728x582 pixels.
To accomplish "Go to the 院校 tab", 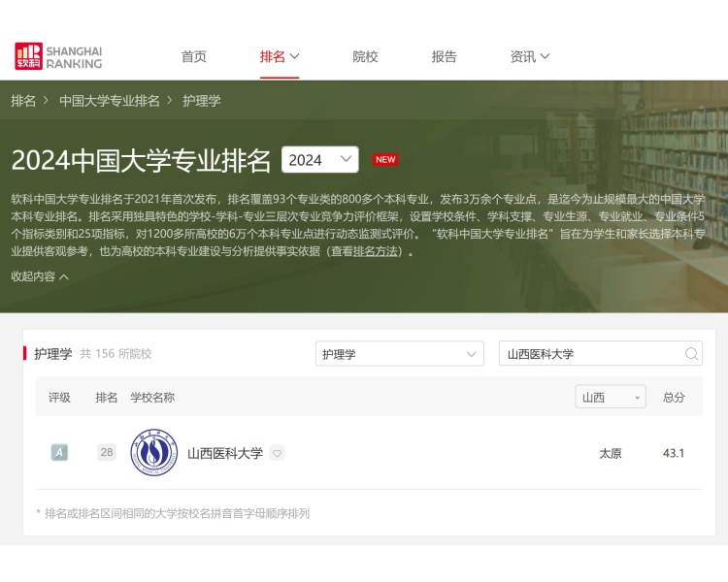I will (x=365, y=56).
